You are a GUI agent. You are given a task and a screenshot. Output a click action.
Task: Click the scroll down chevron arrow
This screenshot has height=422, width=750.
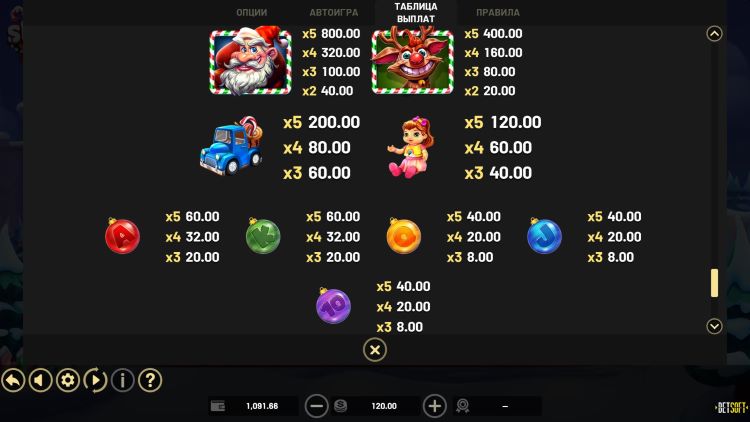pos(714,326)
